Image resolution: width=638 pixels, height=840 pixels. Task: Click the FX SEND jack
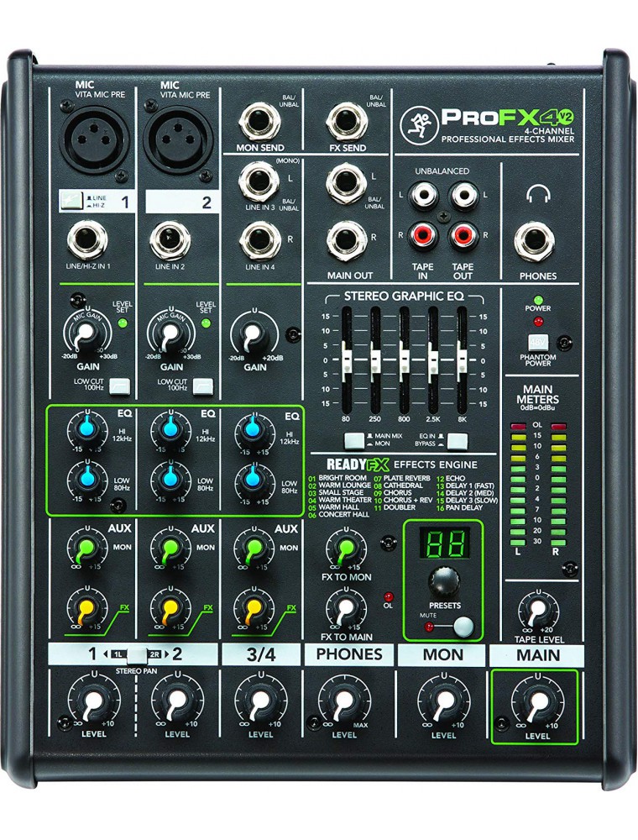(348, 122)
